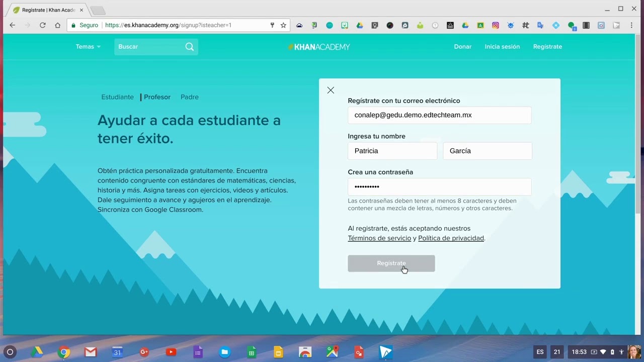Image resolution: width=644 pixels, height=362 pixels.
Task: Open Google Drive from the shelf
Action: 37,352
